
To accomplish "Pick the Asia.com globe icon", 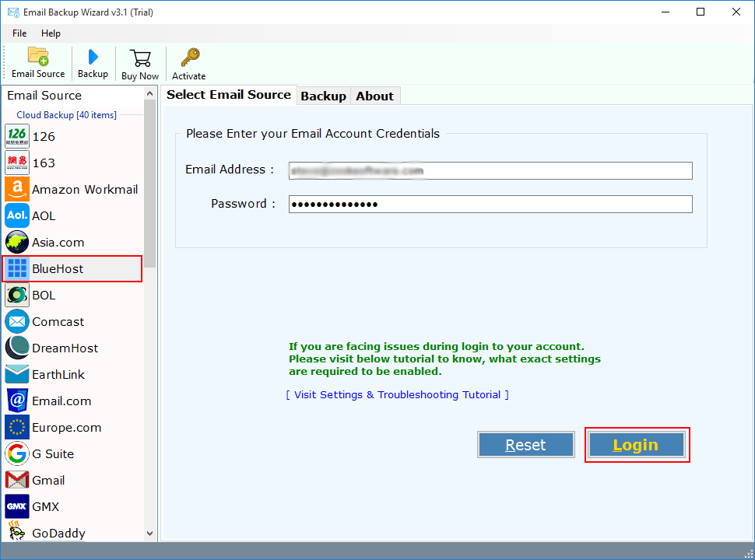I will (17, 242).
